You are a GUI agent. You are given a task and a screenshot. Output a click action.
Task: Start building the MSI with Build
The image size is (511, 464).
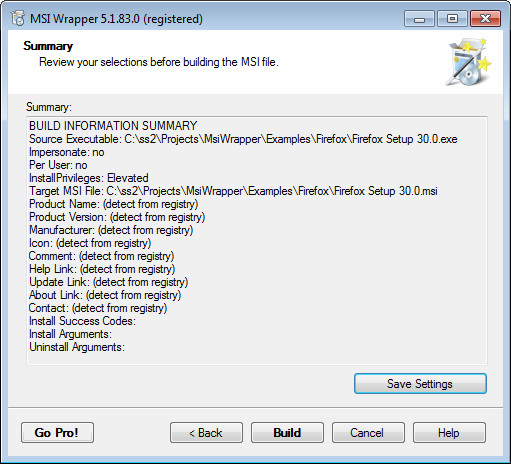click(287, 433)
